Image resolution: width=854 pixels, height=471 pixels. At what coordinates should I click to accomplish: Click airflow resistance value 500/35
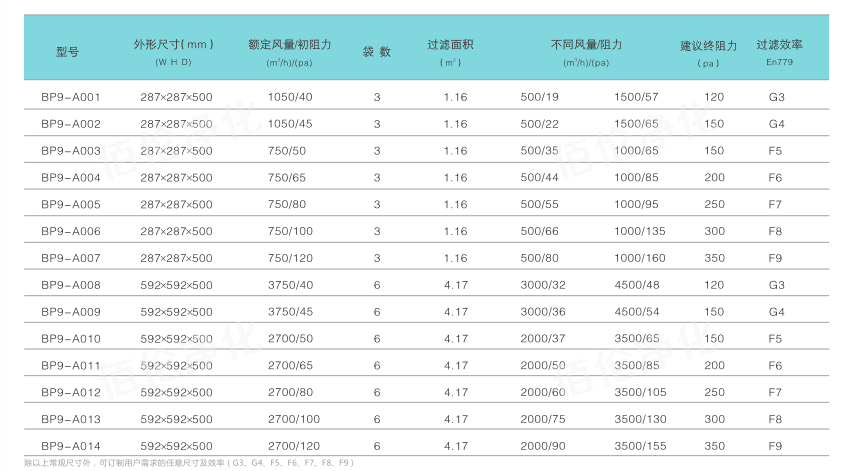(x=540, y=151)
